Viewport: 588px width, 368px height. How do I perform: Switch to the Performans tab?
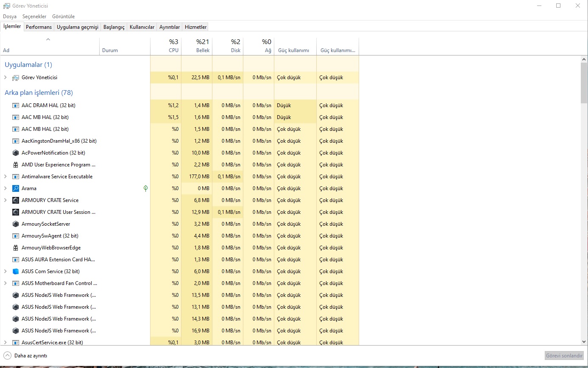pyautogui.click(x=39, y=27)
